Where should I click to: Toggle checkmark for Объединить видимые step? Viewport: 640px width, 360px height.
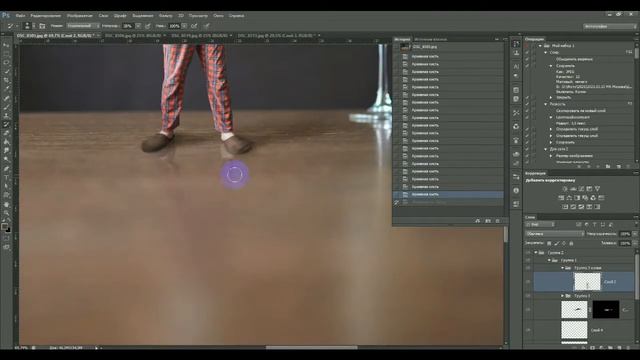click(527, 59)
